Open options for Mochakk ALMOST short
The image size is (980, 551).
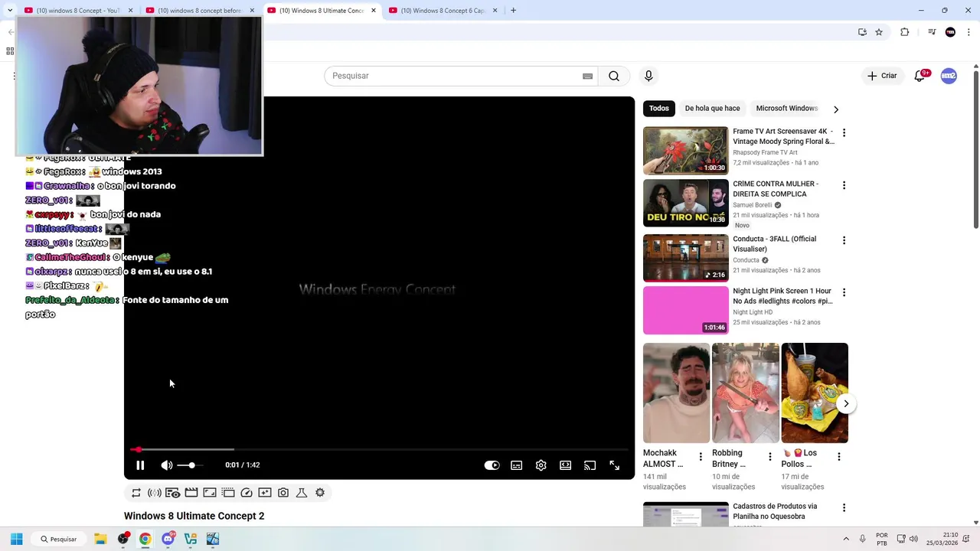[701, 457]
